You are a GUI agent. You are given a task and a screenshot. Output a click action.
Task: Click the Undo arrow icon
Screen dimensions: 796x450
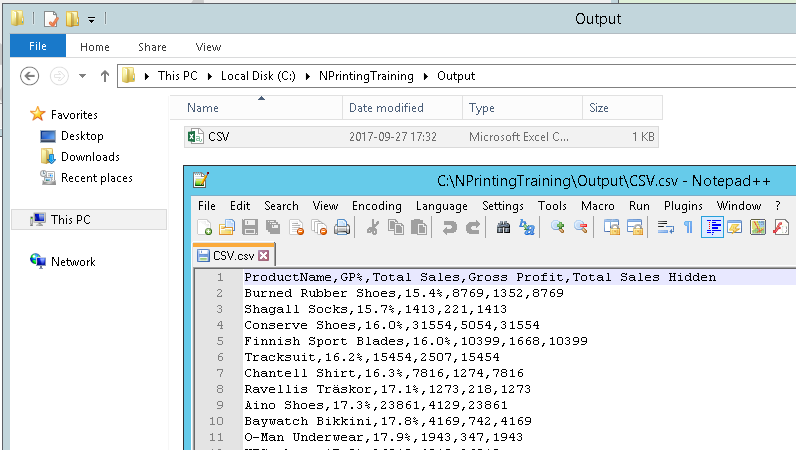(449, 228)
